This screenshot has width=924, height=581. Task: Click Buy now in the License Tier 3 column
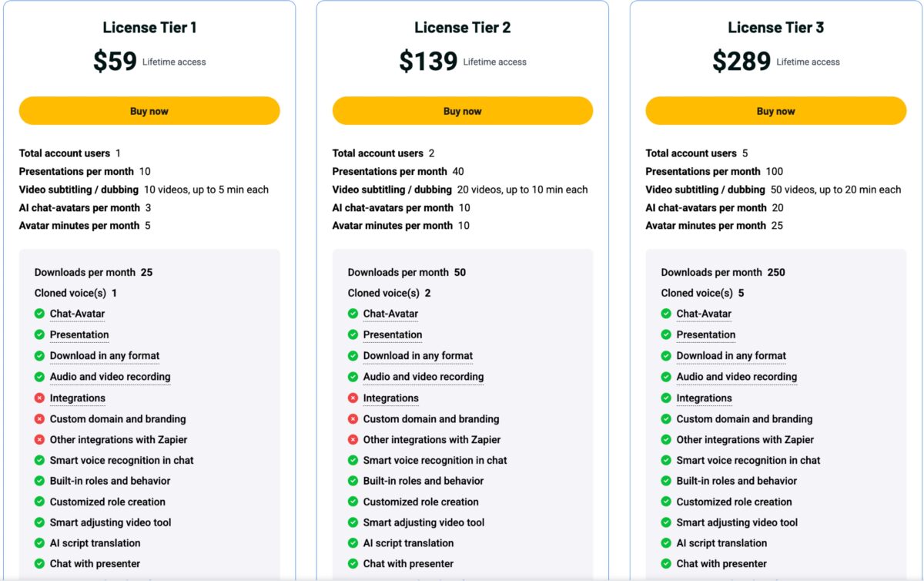775,110
